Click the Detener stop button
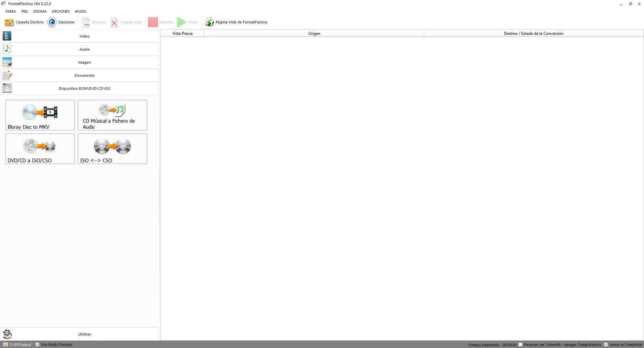Screen dimensions: 644x348 161,22
